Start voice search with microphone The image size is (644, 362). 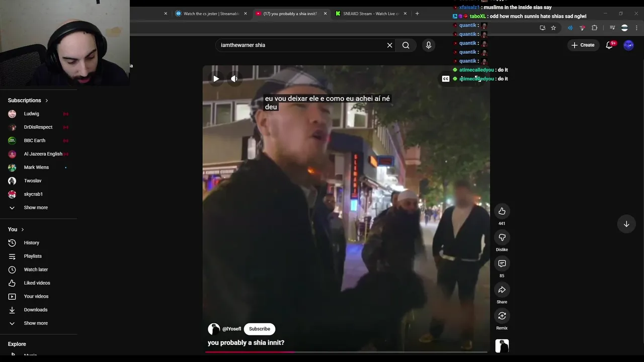429,45
